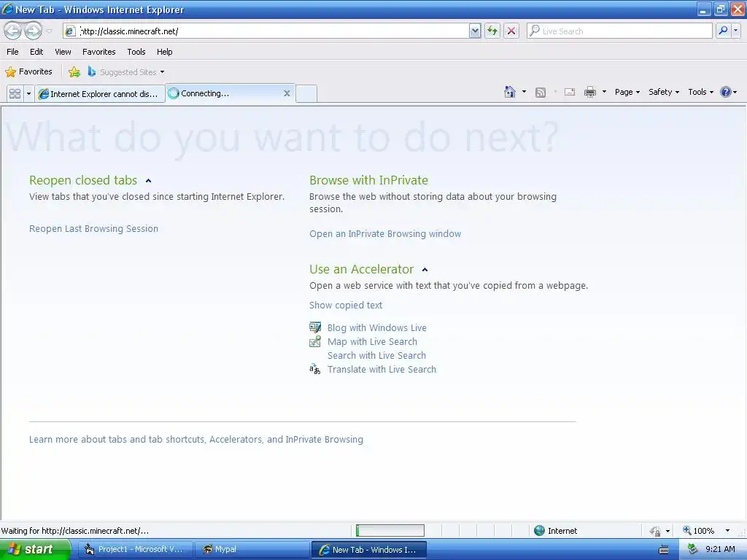This screenshot has width=747, height=560.
Task: Click the blue Help question icon
Action: 726,92
